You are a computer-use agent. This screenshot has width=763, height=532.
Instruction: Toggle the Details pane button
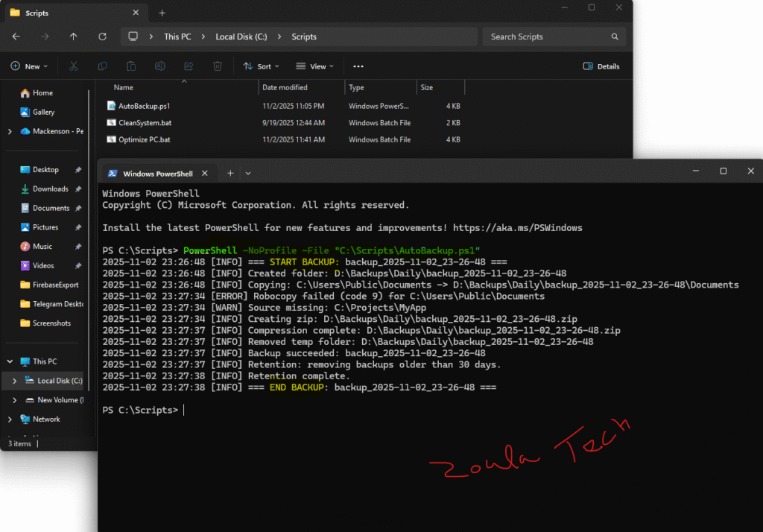point(601,66)
